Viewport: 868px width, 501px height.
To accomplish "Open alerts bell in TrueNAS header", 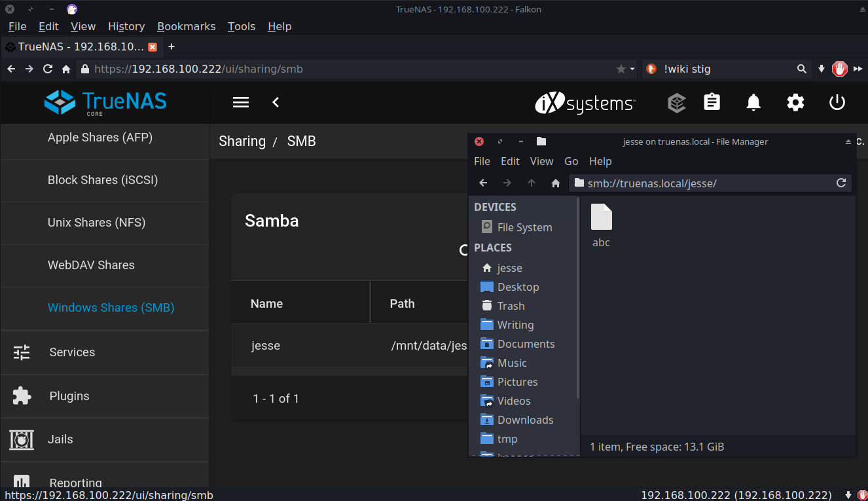I will pos(753,102).
